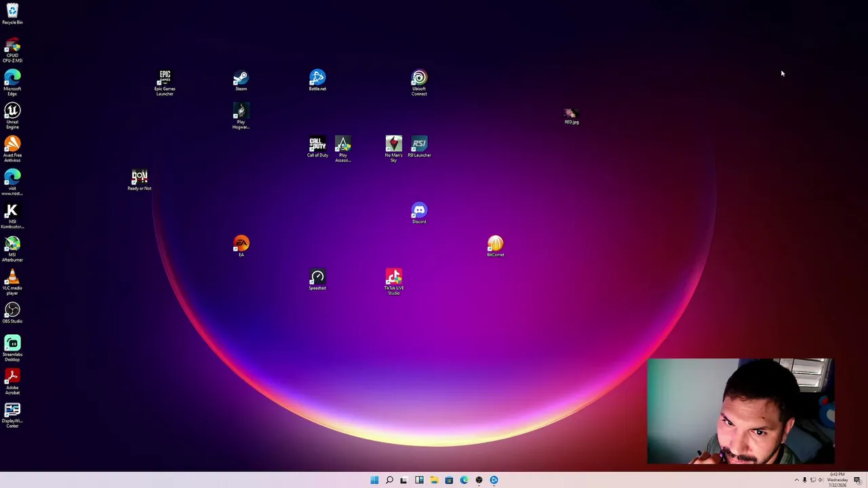Screen dimensions: 868x488
Task: Select the Steam desktop shortcut
Action: coord(241,81)
